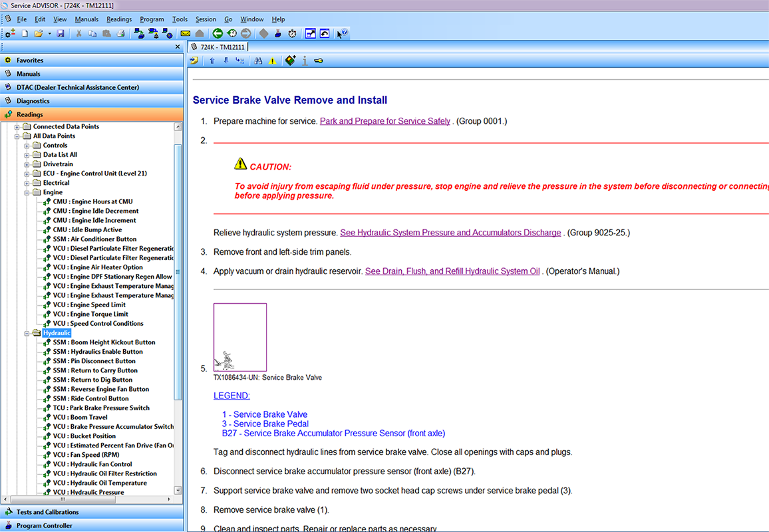Screen dimensions: 769x532
Task: Open Park and Prepare for Service Safely link
Action: point(385,121)
